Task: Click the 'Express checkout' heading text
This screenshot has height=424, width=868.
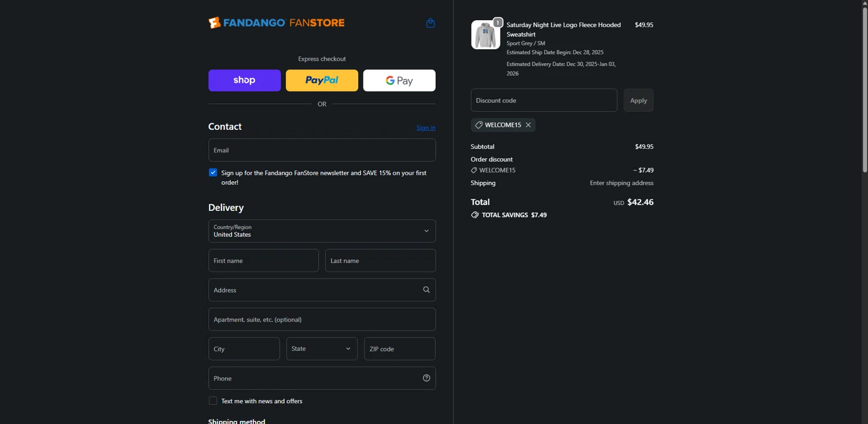Action: [322, 59]
